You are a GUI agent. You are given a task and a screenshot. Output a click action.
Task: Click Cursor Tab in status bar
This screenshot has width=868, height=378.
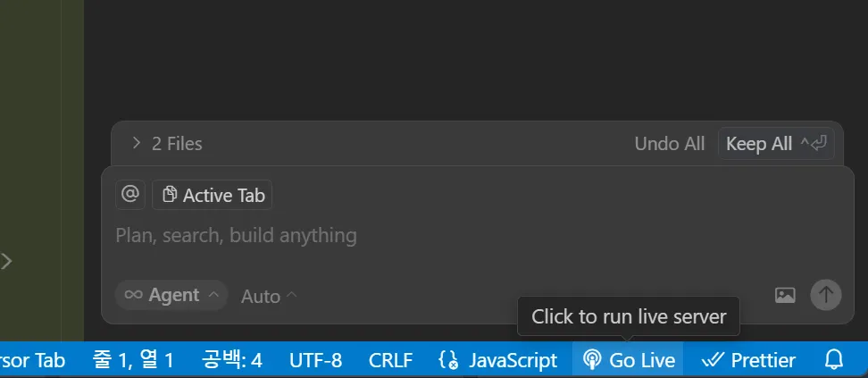click(33, 360)
